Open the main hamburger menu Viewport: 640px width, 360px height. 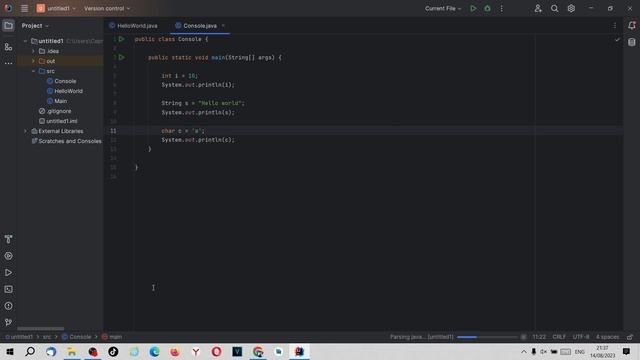(24, 8)
